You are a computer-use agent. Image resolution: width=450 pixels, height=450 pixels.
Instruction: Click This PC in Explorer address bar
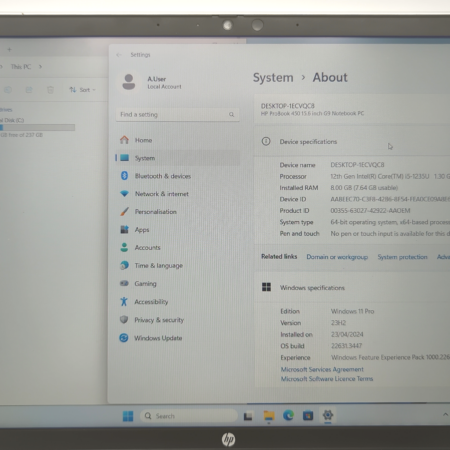pyautogui.click(x=21, y=67)
